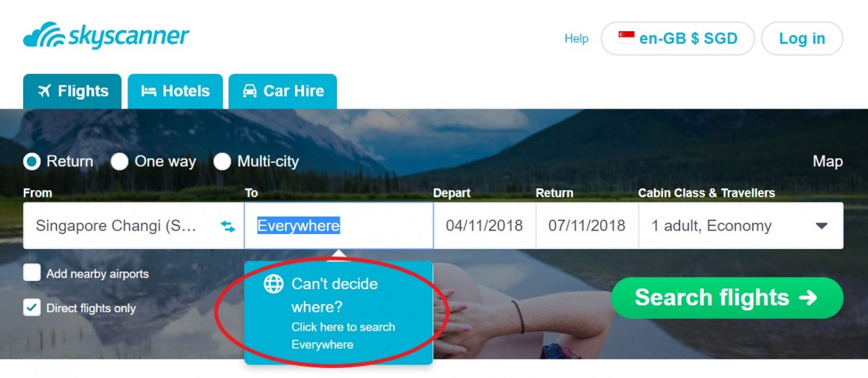Select the Return trip option
The image size is (868, 378).
[x=31, y=162]
